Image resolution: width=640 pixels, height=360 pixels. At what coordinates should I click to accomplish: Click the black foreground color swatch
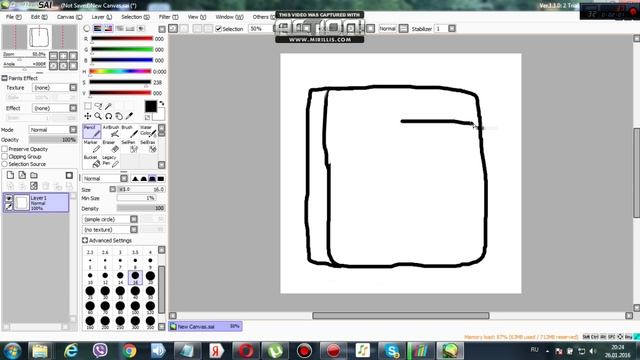pyautogui.click(x=151, y=106)
